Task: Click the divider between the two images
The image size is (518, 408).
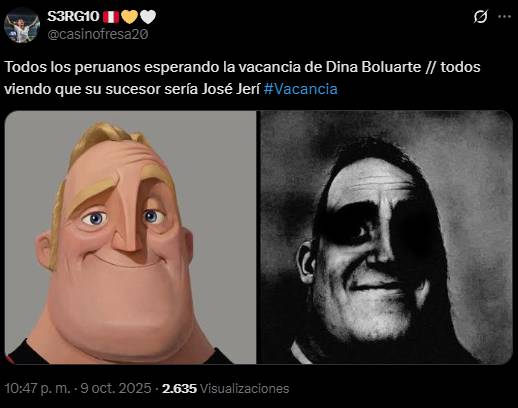Action: [258, 237]
